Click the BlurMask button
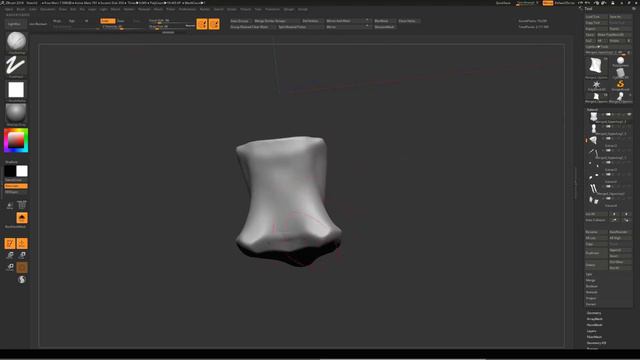This screenshot has width=640, height=360. [x=384, y=21]
